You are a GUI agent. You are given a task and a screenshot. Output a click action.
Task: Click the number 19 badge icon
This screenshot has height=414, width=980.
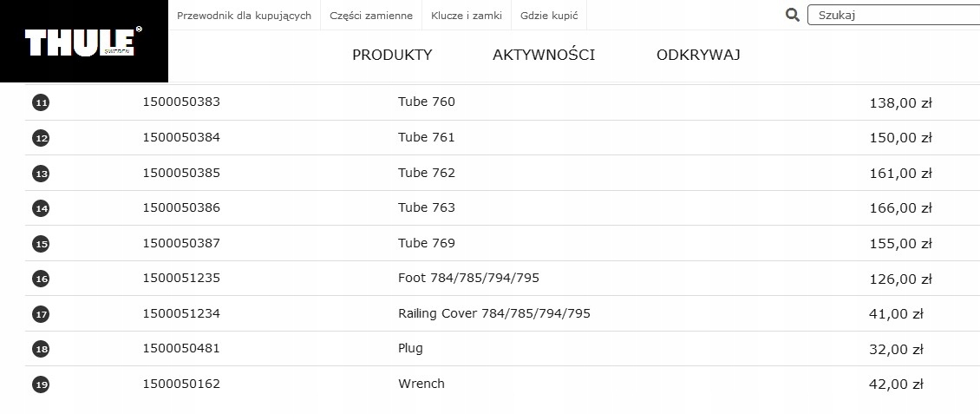(x=41, y=384)
